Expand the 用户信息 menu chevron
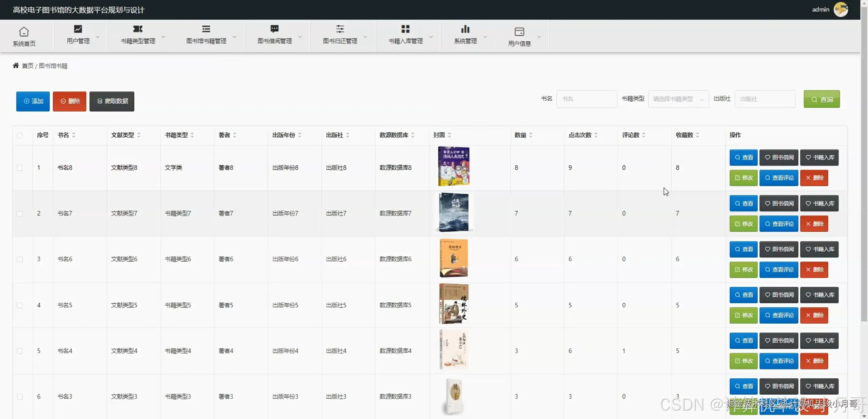868x419 pixels. [x=539, y=37]
